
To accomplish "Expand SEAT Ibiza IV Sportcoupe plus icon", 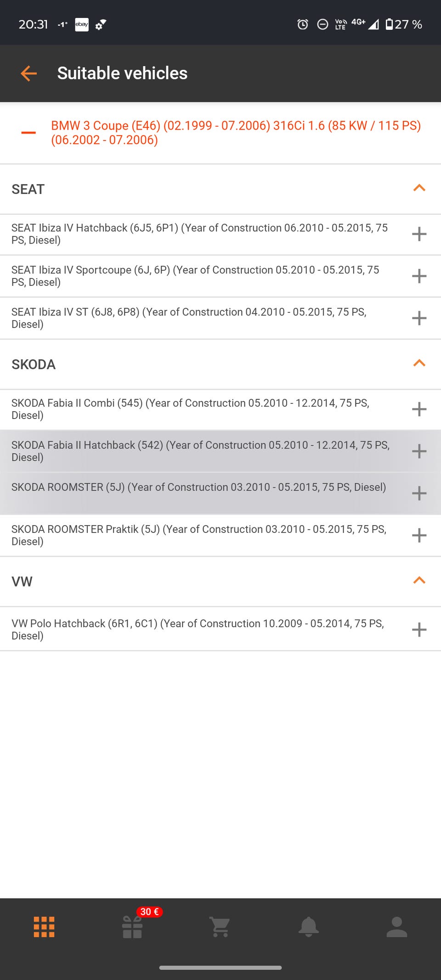I will tap(419, 276).
